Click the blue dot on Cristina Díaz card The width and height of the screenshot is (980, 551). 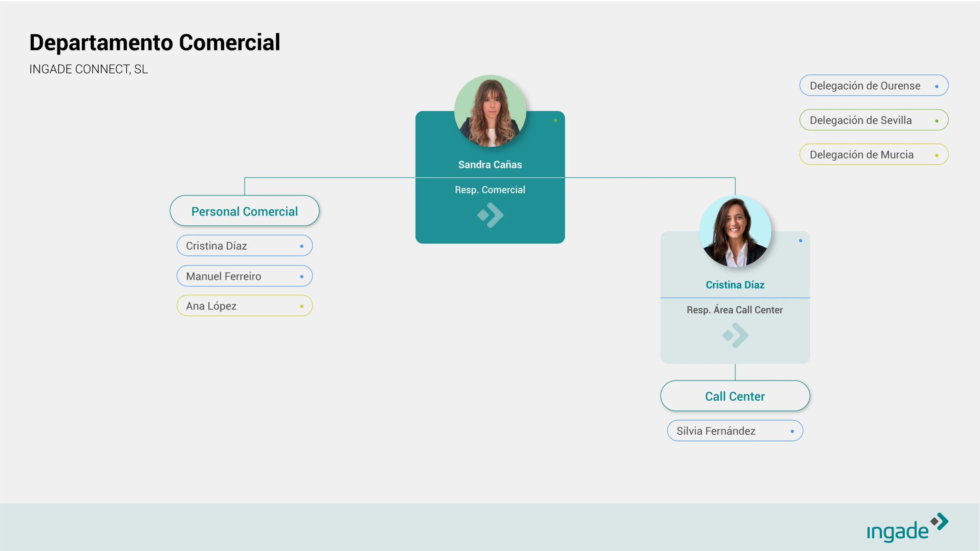(x=800, y=241)
